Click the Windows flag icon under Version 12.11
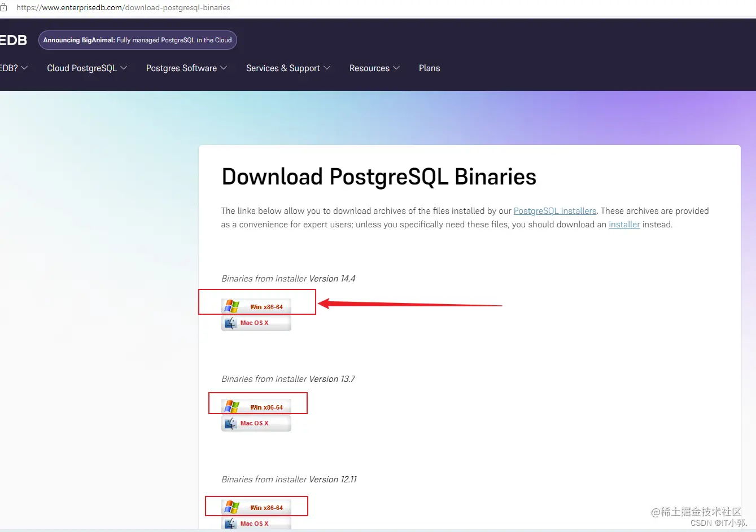The height and width of the screenshot is (532, 756). [x=232, y=507]
